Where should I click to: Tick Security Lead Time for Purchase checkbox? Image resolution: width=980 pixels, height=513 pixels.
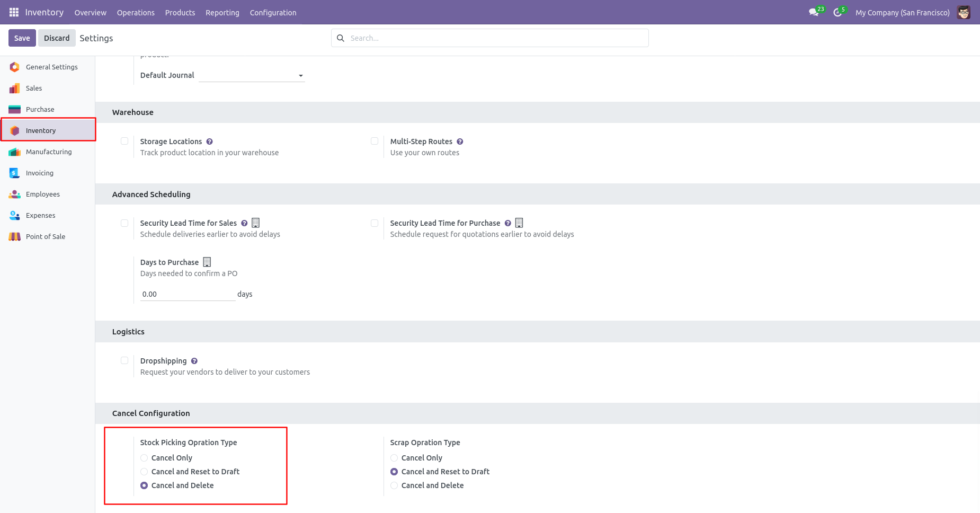pyautogui.click(x=375, y=223)
